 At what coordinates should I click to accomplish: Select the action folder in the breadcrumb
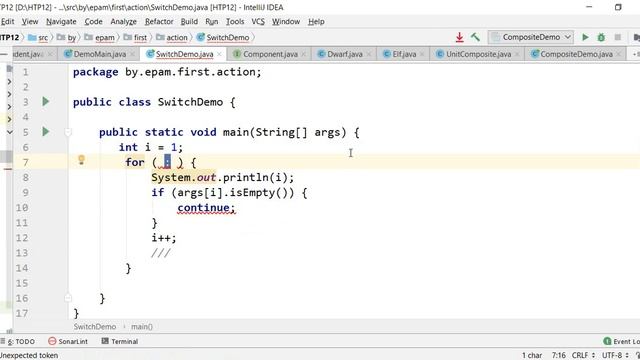[x=172, y=38]
